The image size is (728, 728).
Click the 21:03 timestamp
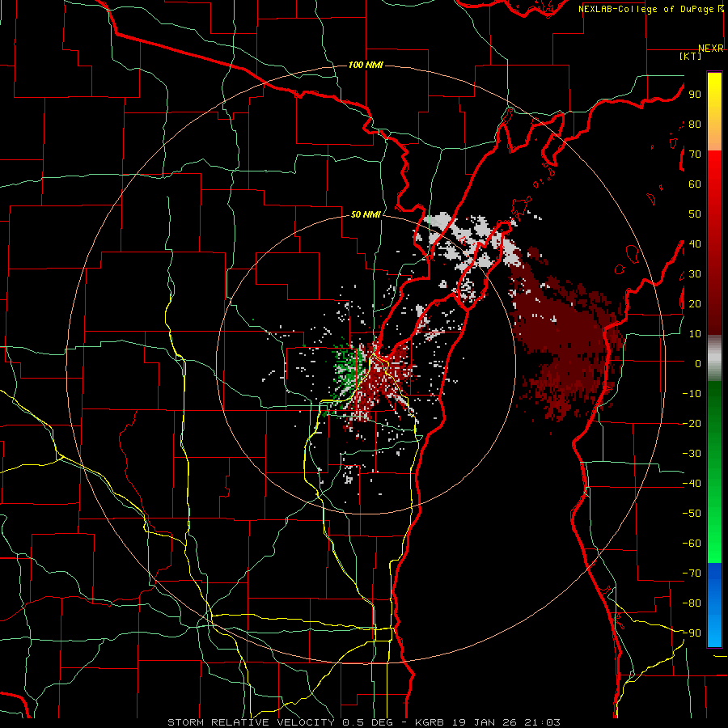pyautogui.click(x=542, y=722)
